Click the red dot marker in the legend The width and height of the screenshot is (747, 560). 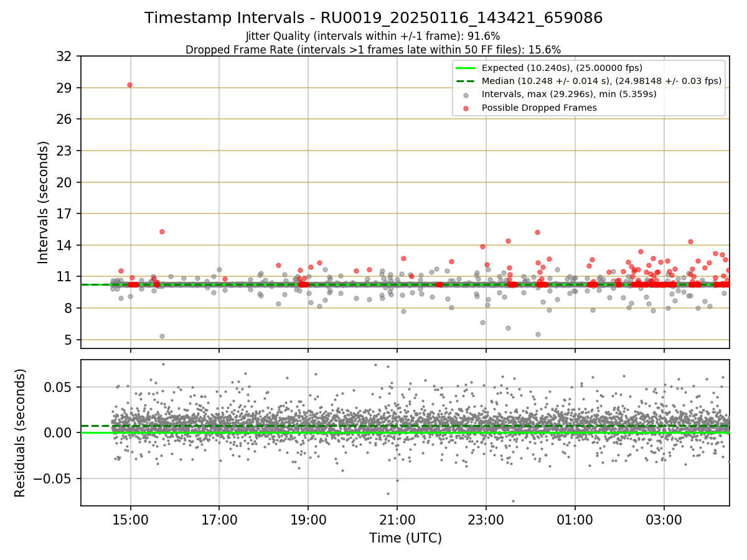pyautogui.click(x=466, y=108)
